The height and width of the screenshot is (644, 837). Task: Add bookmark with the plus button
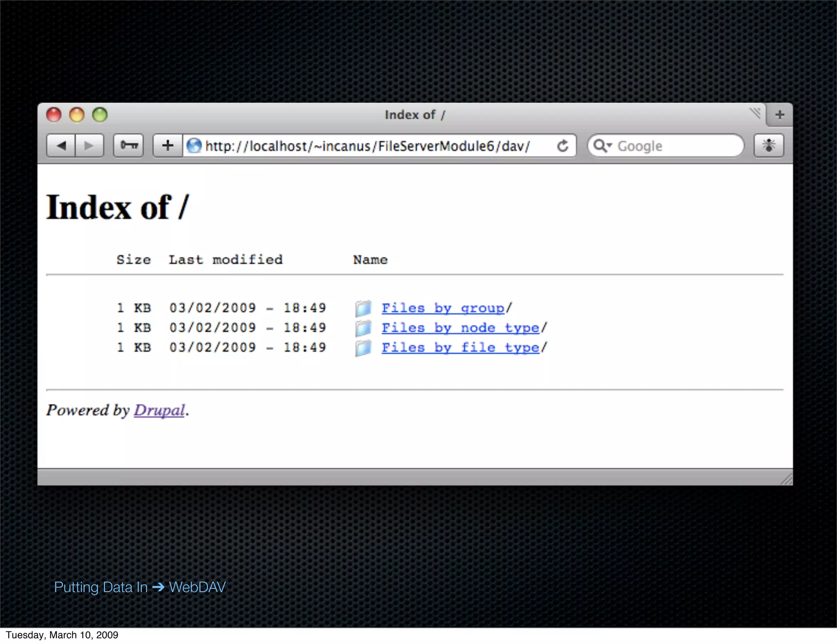click(x=168, y=145)
